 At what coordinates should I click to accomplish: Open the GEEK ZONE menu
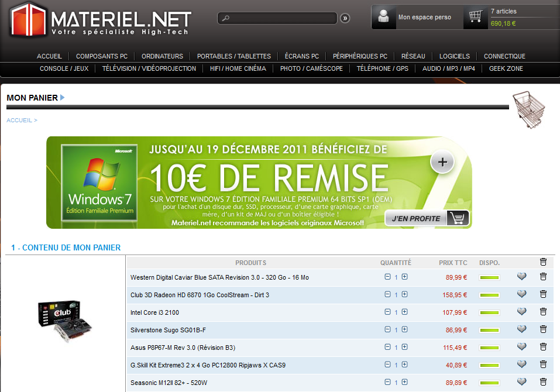tap(506, 68)
